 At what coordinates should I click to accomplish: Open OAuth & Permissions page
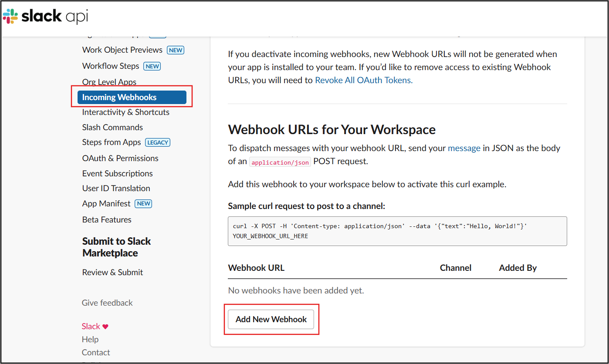pyautogui.click(x=120, y=158)
